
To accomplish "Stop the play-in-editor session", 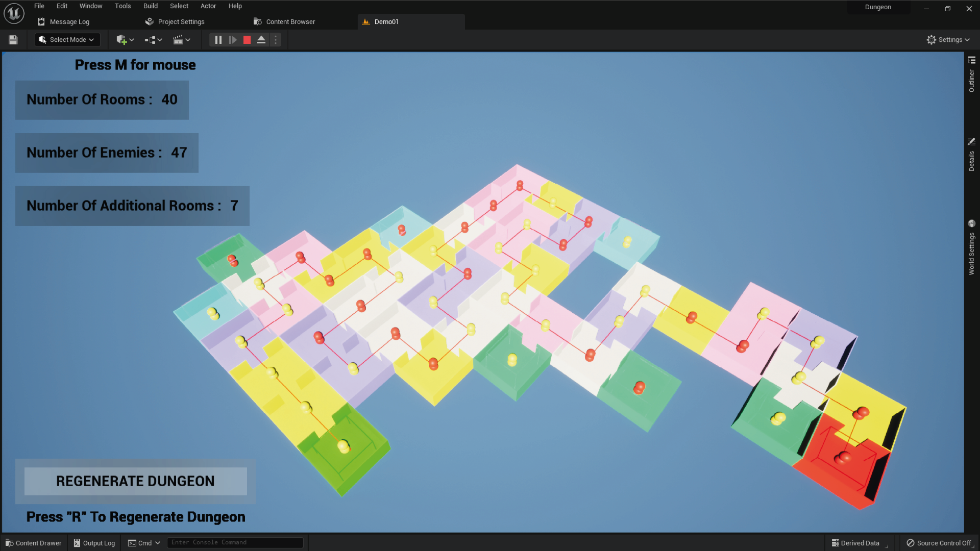I will [247, 39].
